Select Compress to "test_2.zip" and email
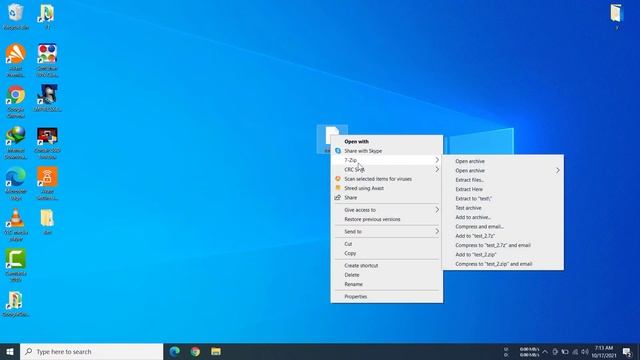This screenshot has height=360, width=640. (x=503, y=264)
